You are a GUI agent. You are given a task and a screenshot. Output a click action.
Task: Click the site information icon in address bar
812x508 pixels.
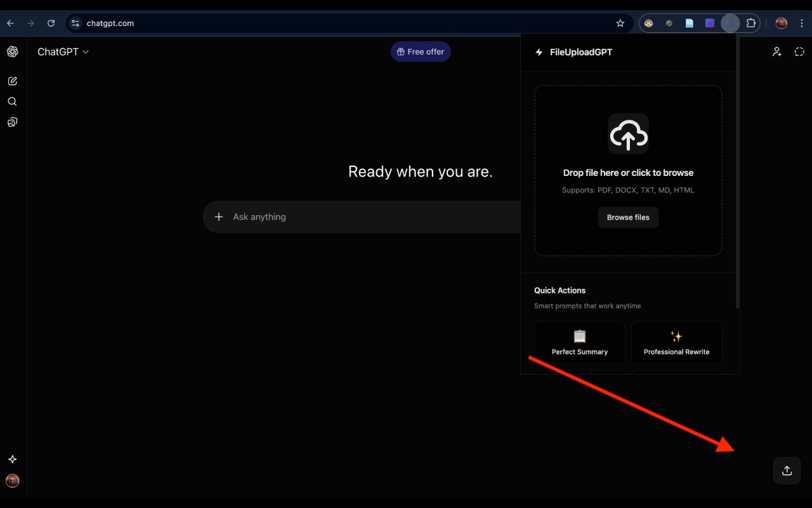pos(75,23)
